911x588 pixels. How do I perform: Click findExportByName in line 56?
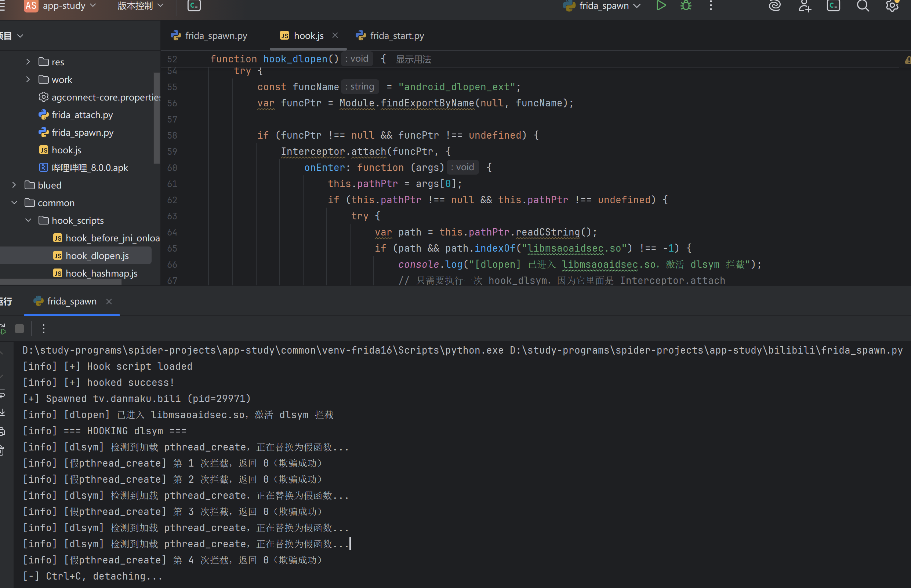427,103
